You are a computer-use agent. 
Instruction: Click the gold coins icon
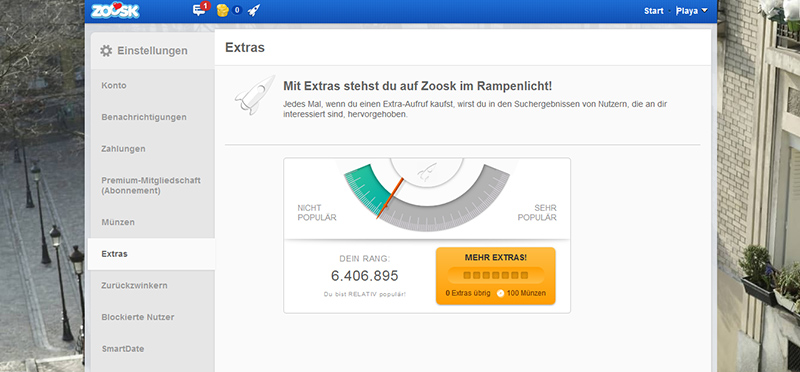click(x=221, y=10)
